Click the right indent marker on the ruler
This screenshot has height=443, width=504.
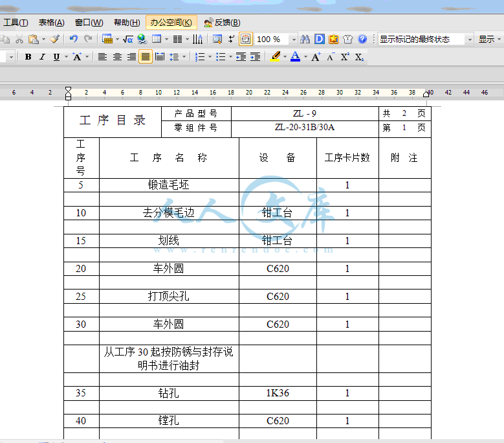coord(426,94)
